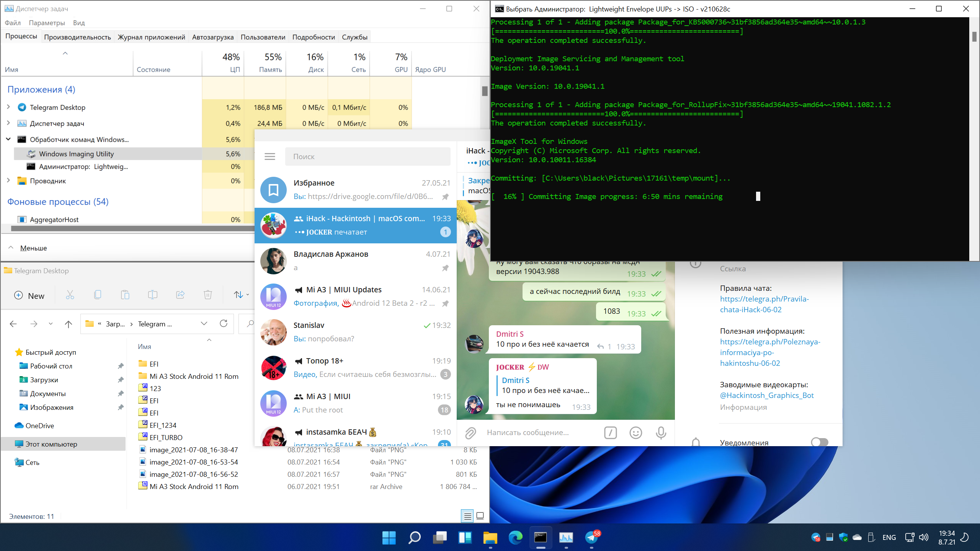Switch to Подробности tab
This screenshot has width=980, height=551.
click(314, 37)
